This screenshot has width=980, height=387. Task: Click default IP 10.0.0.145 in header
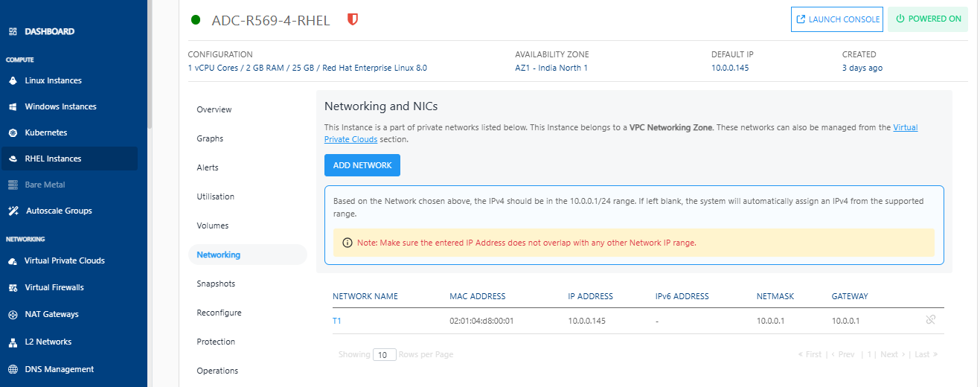(730, 68)
